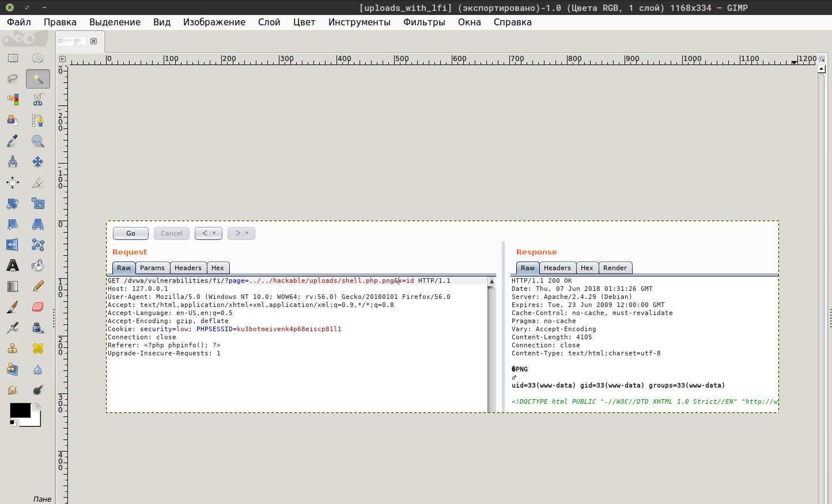832x504 pixels.
Task: Select the Measure compass tool
Action: (x=13, y=162)
